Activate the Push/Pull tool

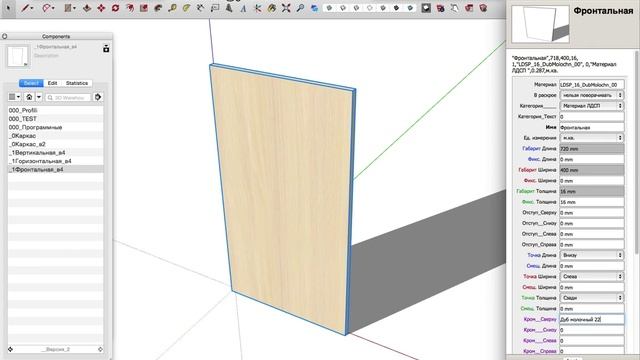click(87, 8)
